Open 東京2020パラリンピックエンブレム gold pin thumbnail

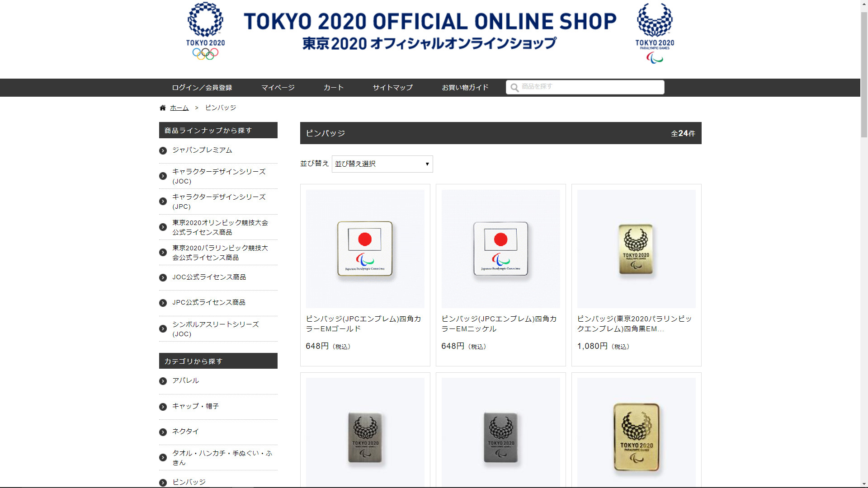pyautogui.click(x=636, y=432)
